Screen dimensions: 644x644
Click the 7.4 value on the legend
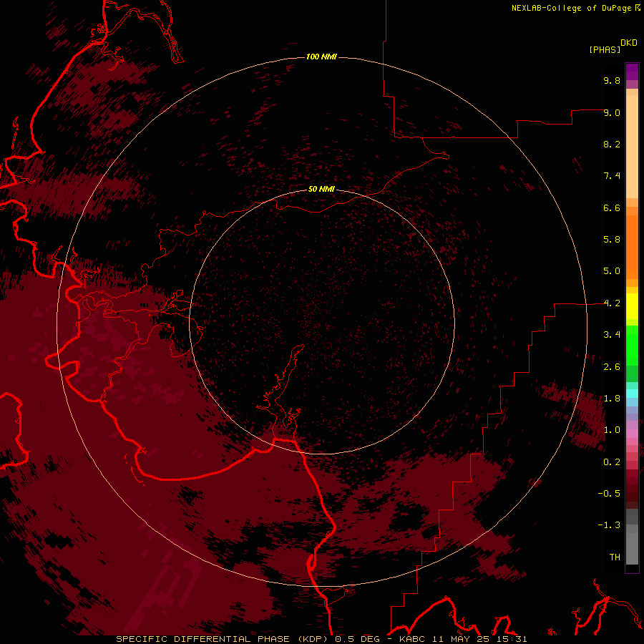[x=612, y=176]
